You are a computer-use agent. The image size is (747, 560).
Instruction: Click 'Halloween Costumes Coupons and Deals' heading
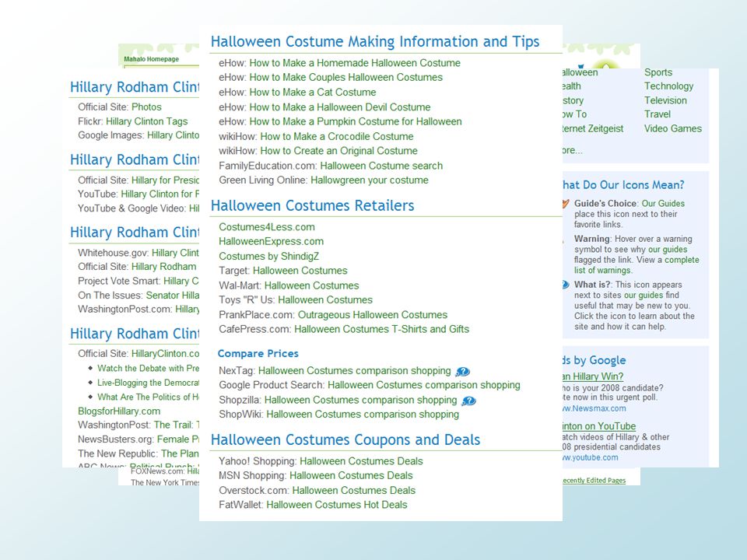345,440
